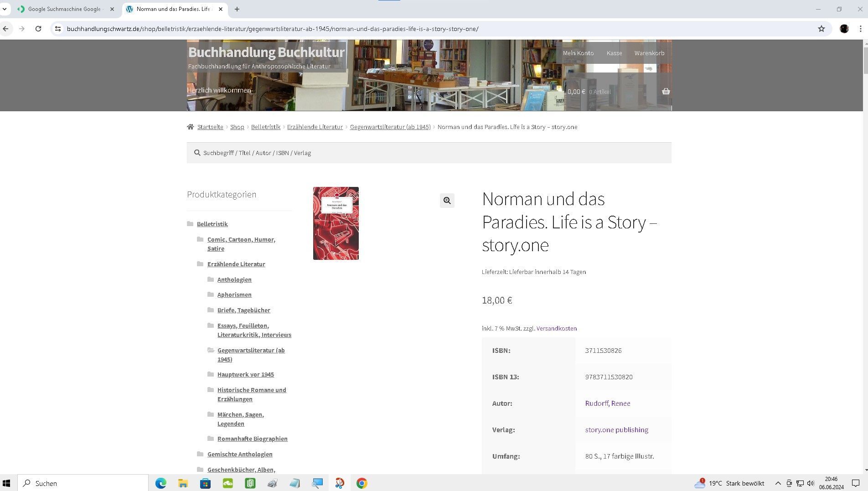Reload the page using the refresh icon
Viewport: 868px width, 491px height.
pyautogui.click(x=38, y=29)
